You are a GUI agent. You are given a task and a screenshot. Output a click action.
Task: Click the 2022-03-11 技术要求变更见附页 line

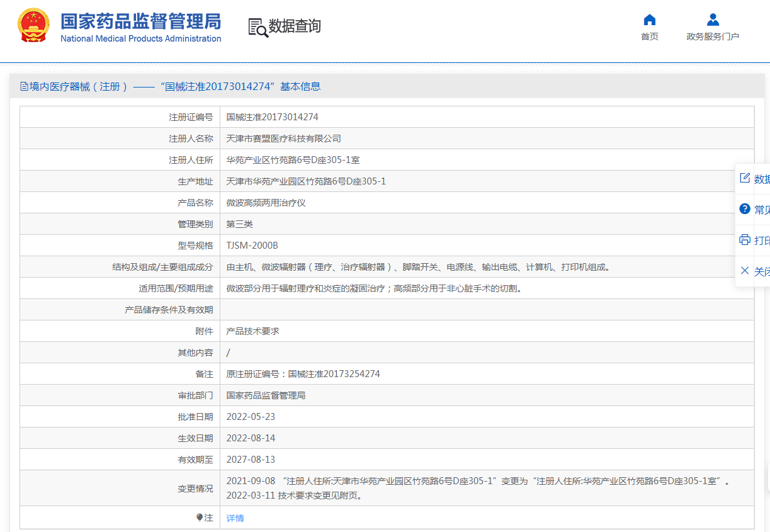coord(294,495)
